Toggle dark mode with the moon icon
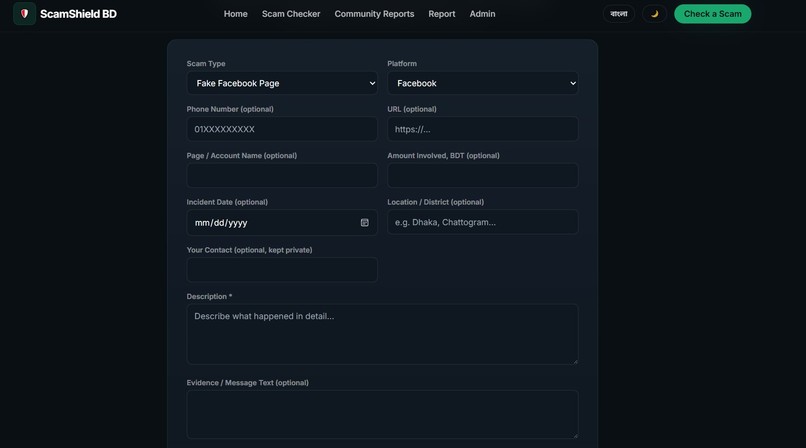The width and height of the screenshot is (806, 448). [654, 14]
